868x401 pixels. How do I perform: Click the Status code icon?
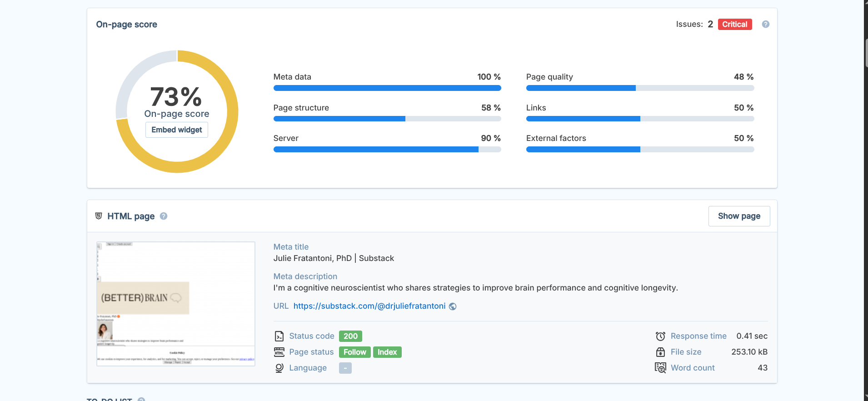coord(279,336)
